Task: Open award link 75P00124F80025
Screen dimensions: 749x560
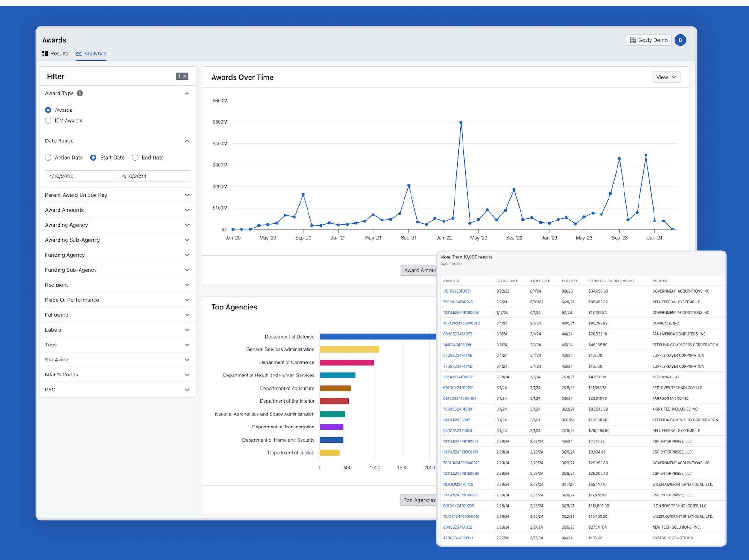Action: [x=458, y=302]
